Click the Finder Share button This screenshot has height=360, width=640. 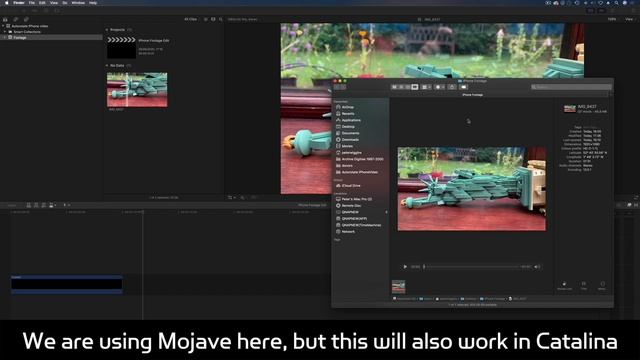pos(452,87)
